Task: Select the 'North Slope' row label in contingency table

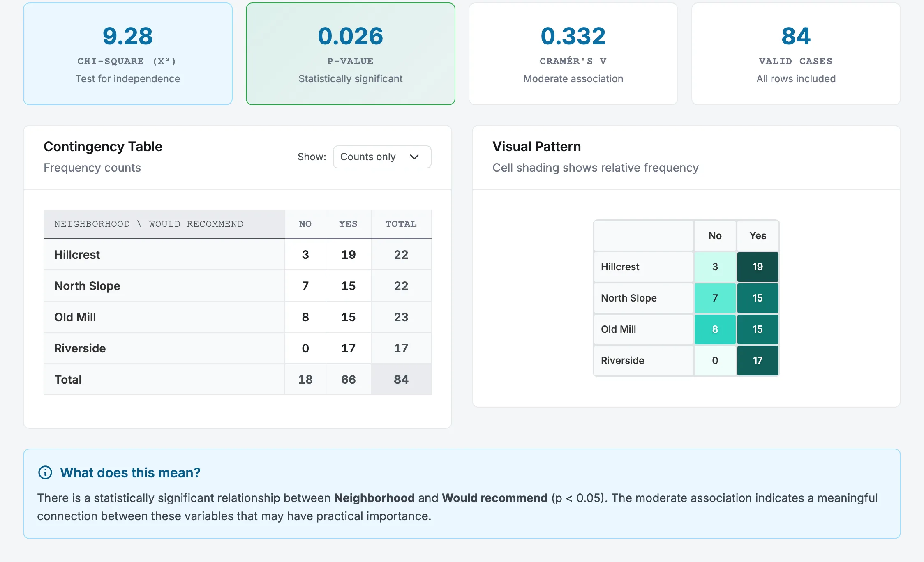Action: tap(87, 286)
